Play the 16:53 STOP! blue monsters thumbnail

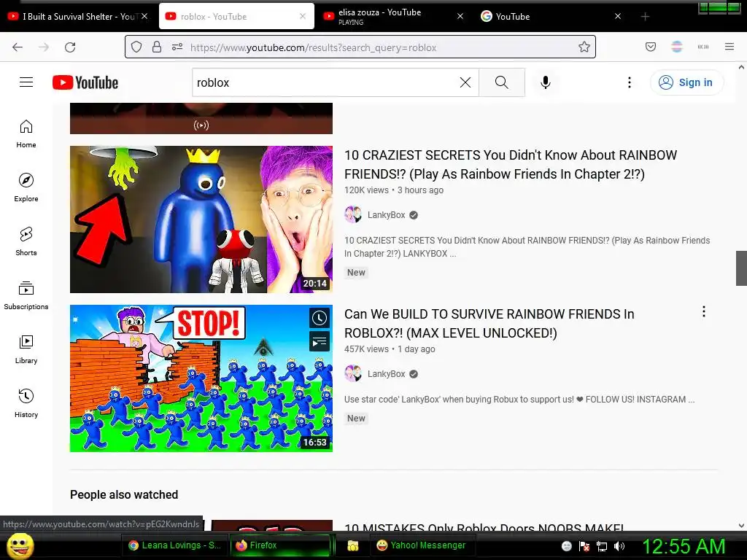201,378
